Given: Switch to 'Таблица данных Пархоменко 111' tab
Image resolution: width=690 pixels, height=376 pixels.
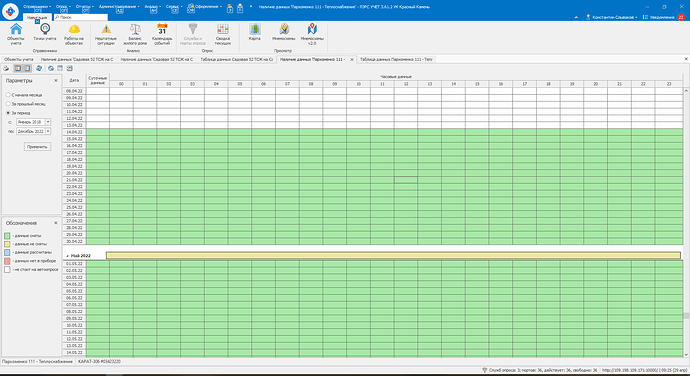Looking at the screenshot, I should pos(396,59).
